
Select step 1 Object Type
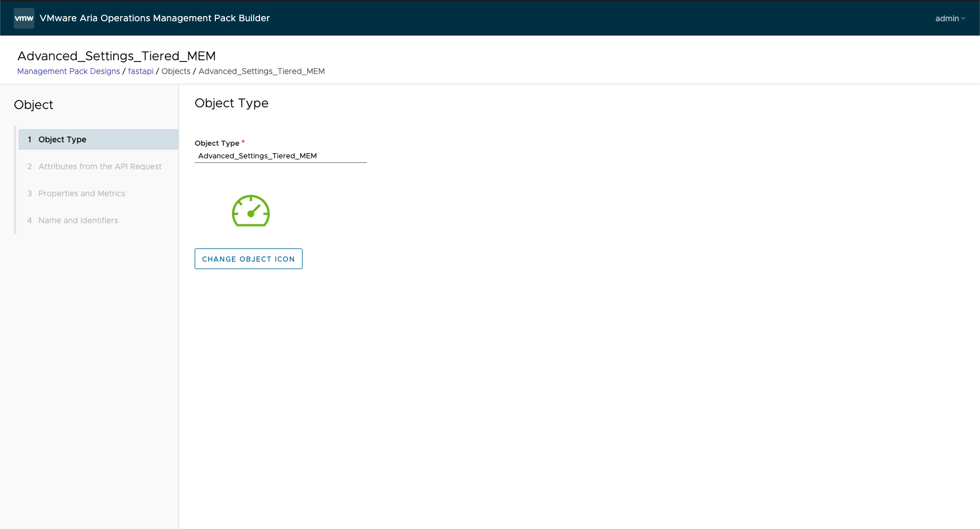click(x=62, y=139)
